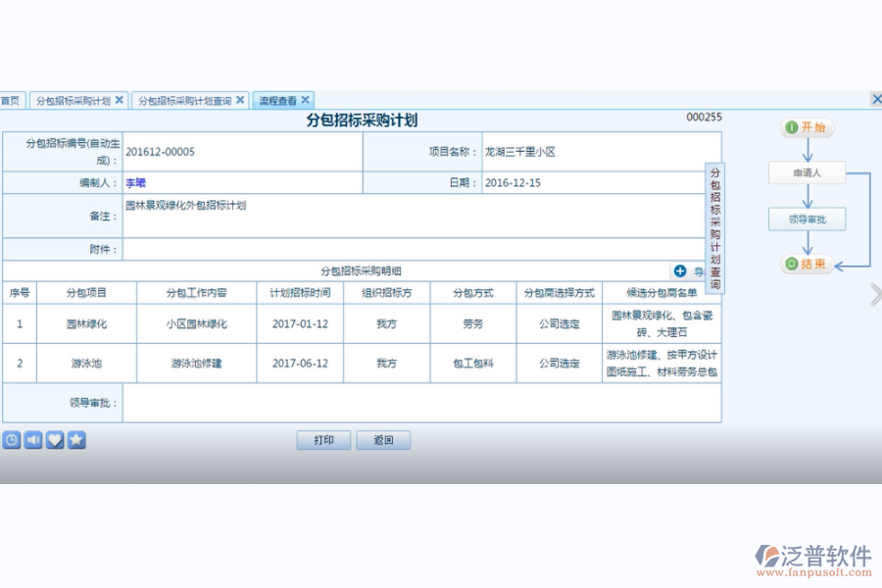Click the export icon beside the plus button

(699, 271)
